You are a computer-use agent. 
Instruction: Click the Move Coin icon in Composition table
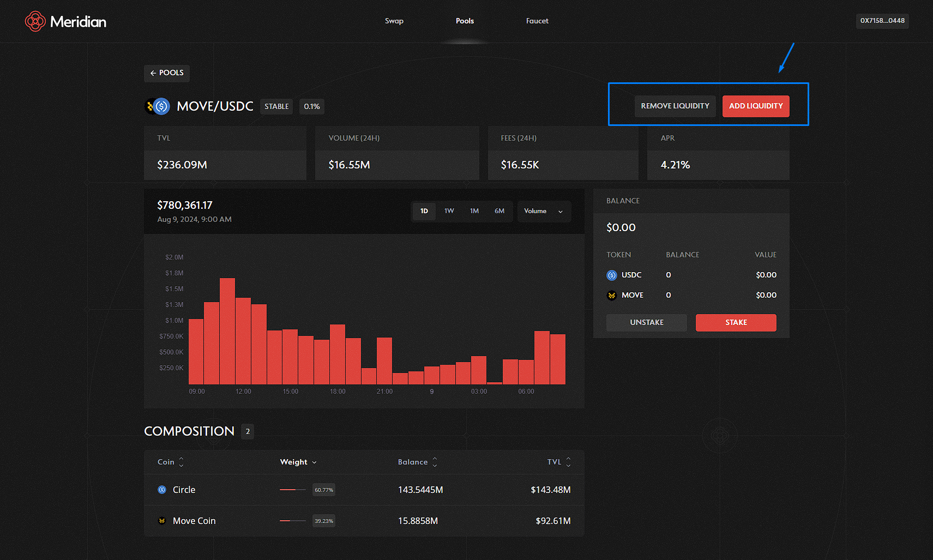click(x=162, y=521)
